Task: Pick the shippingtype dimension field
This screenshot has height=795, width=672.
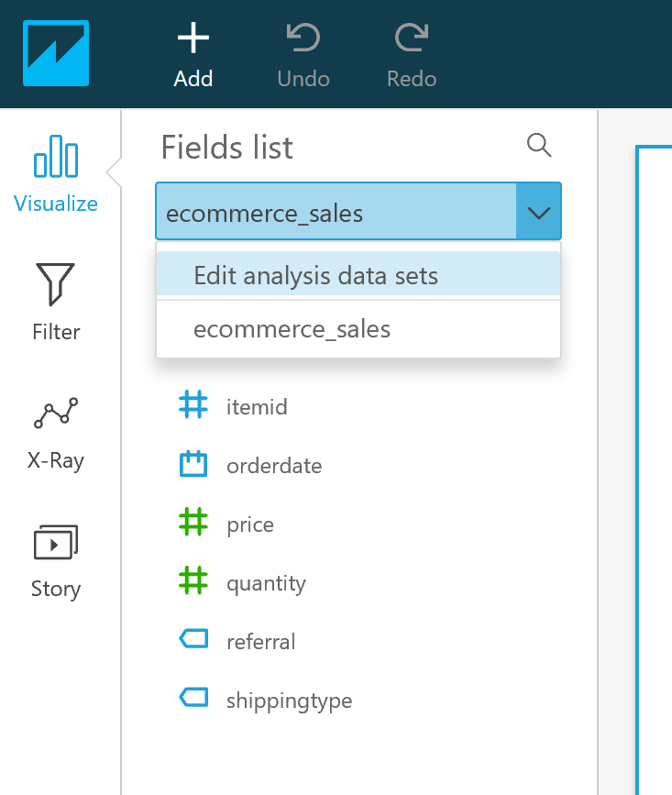Action: [x=289, y=701]
